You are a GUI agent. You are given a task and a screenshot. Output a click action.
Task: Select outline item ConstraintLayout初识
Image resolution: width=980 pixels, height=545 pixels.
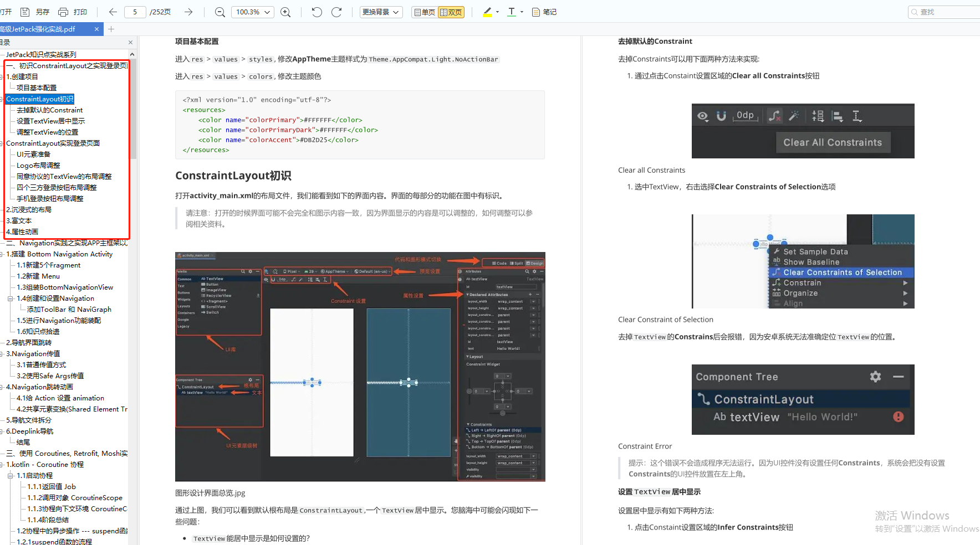[x=39, y=99]
